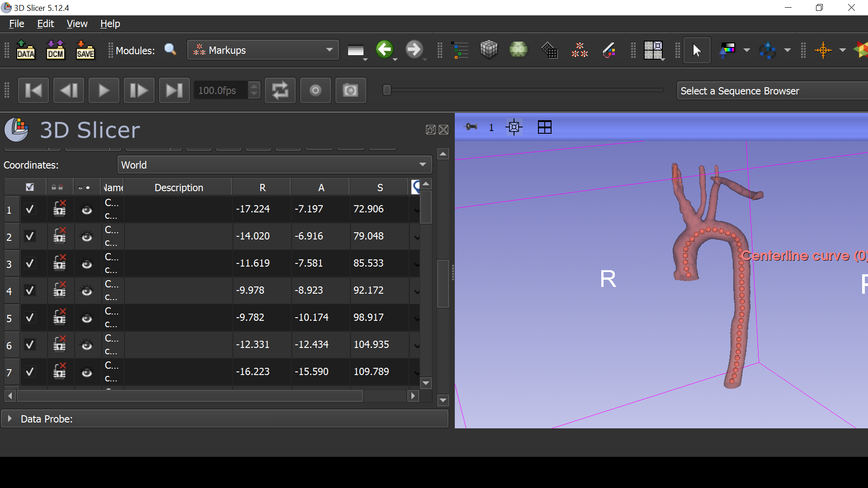Go forward to next module arrow

[x=414, y=49]
